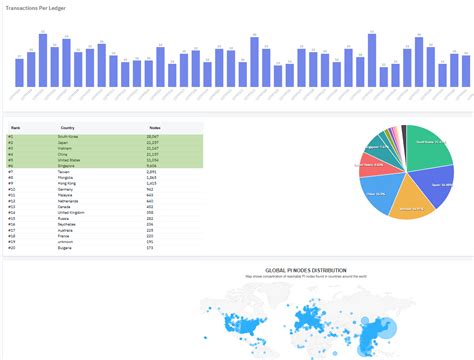474x360 pixels.
Task: Click Taiwan in the country table
Action: coord(64,172)
